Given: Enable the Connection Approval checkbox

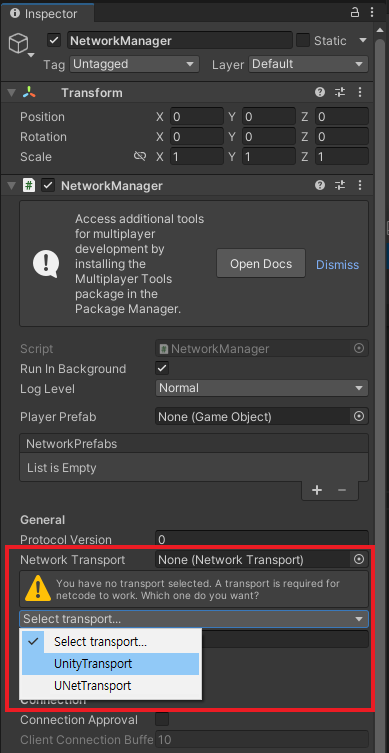Looking at the screenshot, I should click(162, 719).
